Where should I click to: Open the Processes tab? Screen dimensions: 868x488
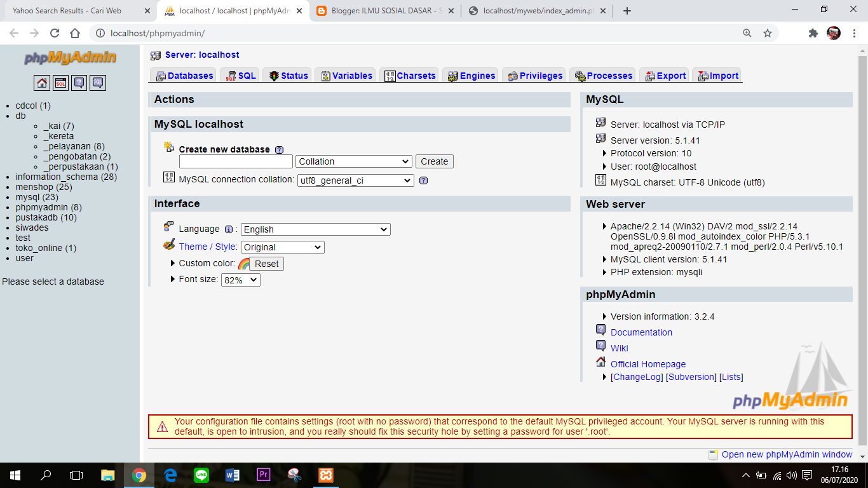point(604,76)
